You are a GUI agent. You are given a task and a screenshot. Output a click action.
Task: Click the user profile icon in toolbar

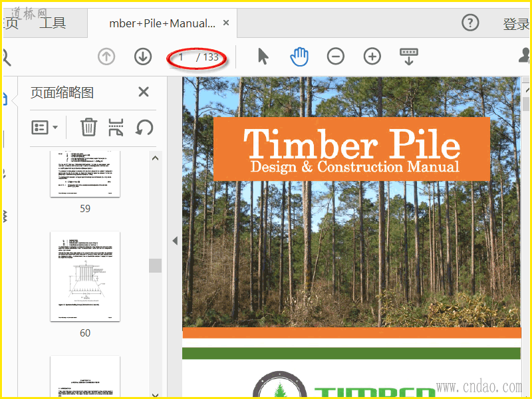(x=524, y=56)
